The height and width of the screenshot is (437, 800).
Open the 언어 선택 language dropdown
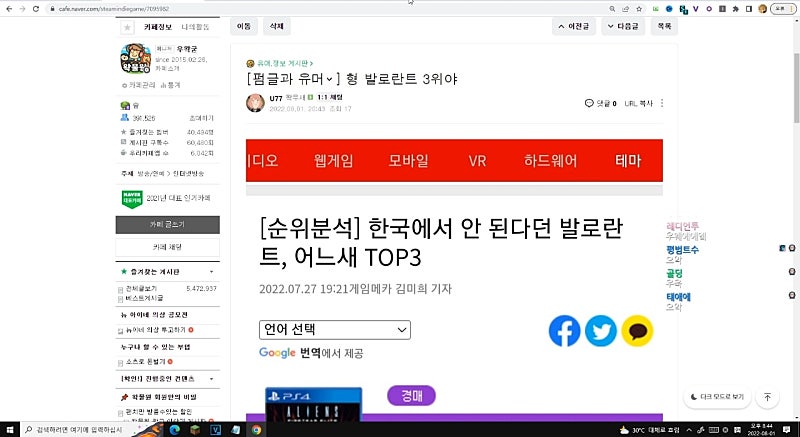335,330
